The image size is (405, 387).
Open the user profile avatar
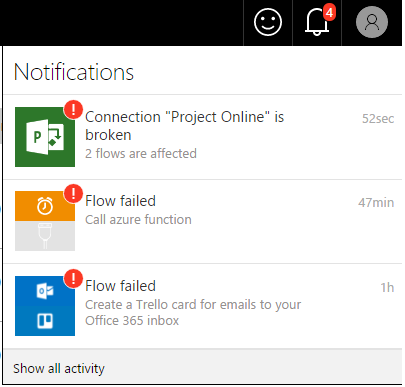click(x=372, y=22)
